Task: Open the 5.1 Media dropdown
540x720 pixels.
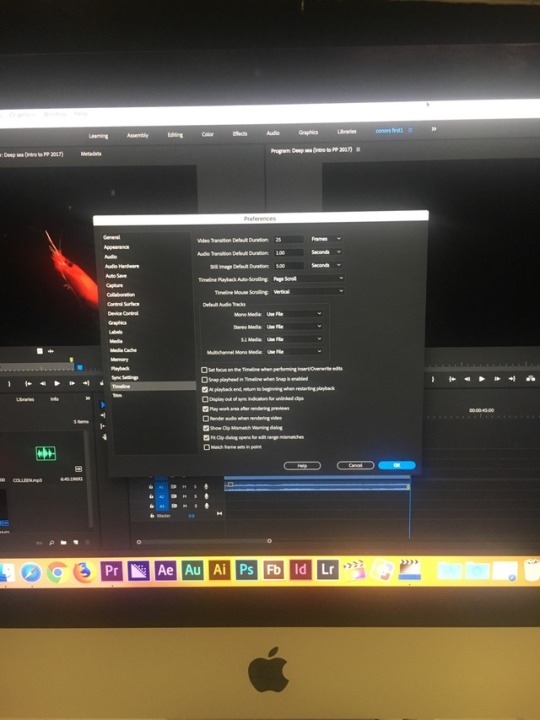Action: pyautogui.click(x=294, y=339)
